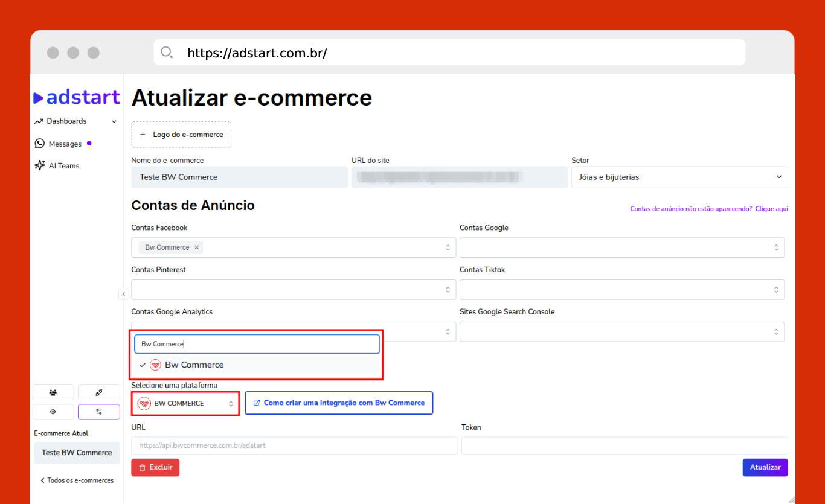The height and width of the screenshot is (504, 825).
Task: Click the Logo do e-commerce upload button
Action: click(181, 135)
